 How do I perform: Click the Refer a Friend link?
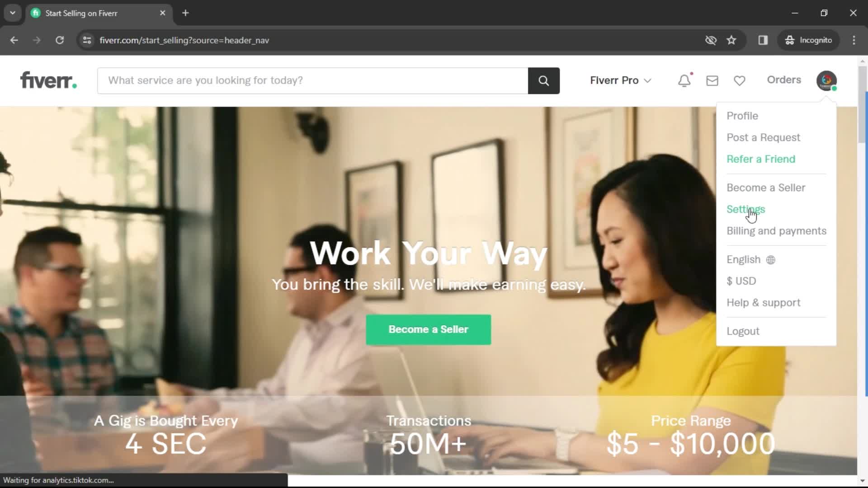coord(761,159)
